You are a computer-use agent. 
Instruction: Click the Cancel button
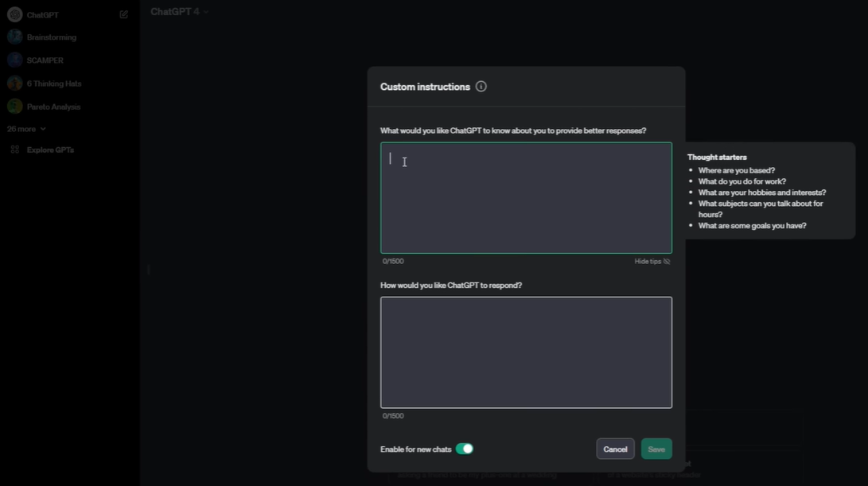coord(615,449)
